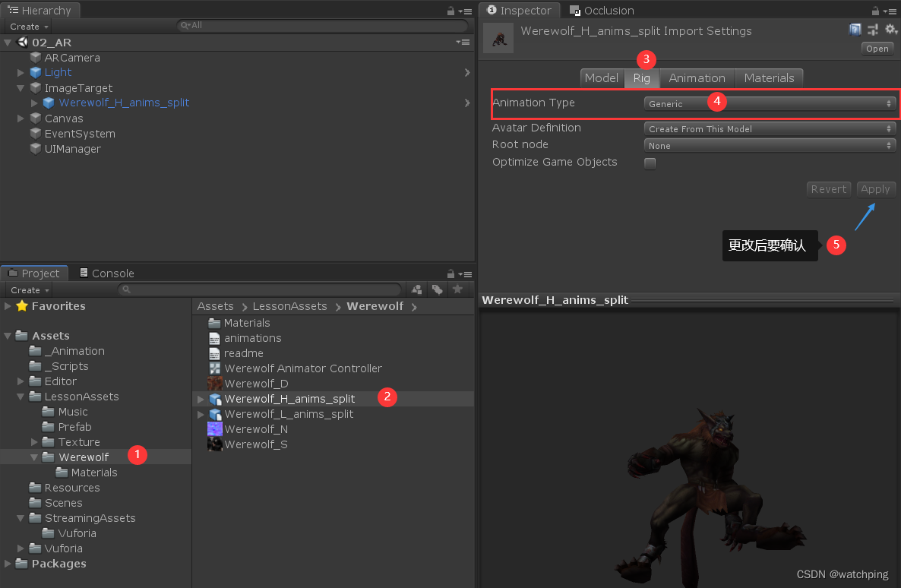Switch to the Animation tab
Screen dimensions: 901x588
tap(697, 78)
